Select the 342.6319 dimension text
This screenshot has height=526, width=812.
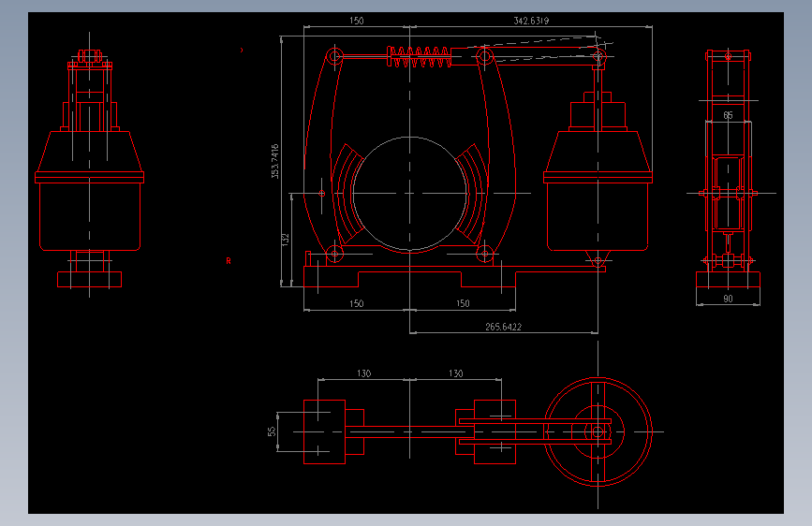coord(531,21)
